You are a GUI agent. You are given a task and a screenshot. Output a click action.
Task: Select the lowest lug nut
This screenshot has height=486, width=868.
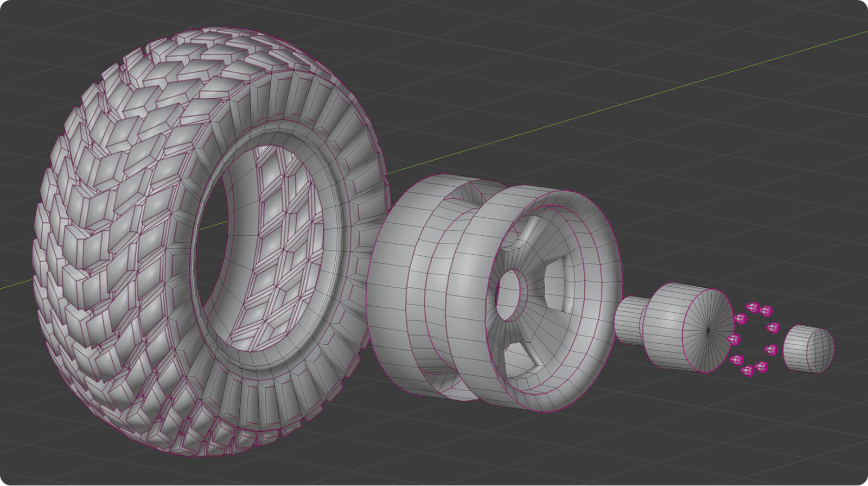(x=748, y=371)
